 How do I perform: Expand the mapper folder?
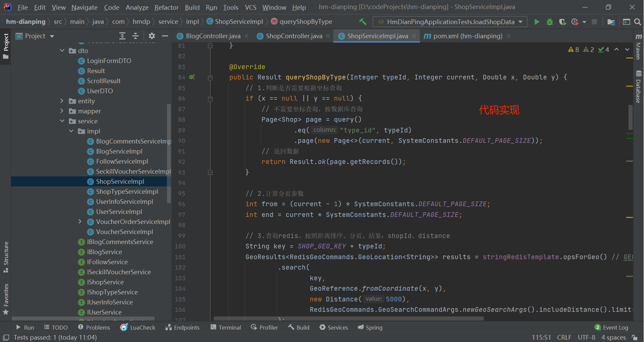point(62,111)
